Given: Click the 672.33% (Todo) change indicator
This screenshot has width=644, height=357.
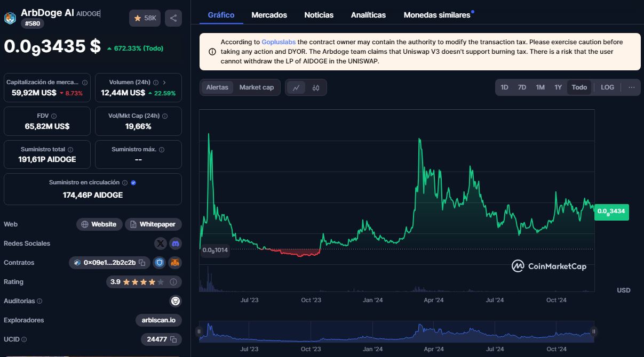Looking at the screenshot, I should 135,48.
